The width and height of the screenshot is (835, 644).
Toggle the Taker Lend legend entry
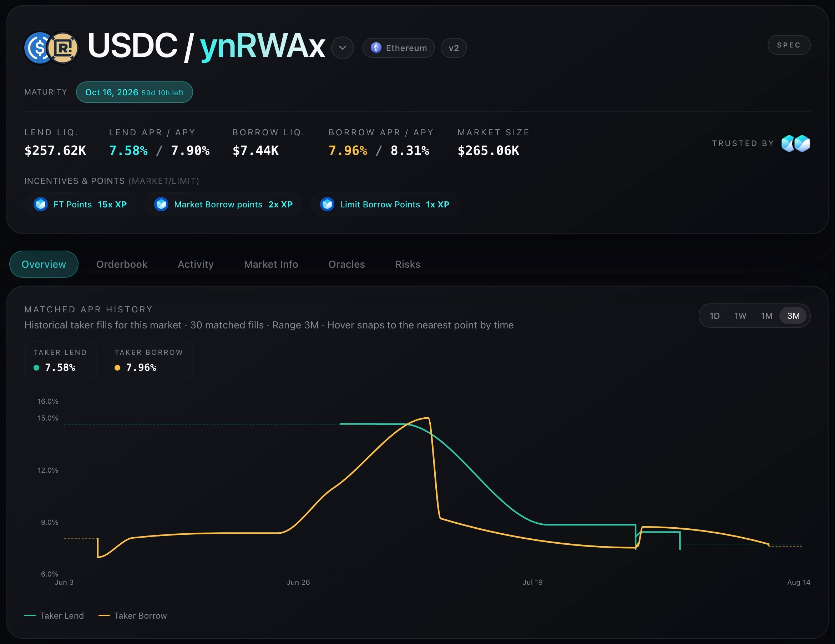pyautogui.click(x=54, y=615)
